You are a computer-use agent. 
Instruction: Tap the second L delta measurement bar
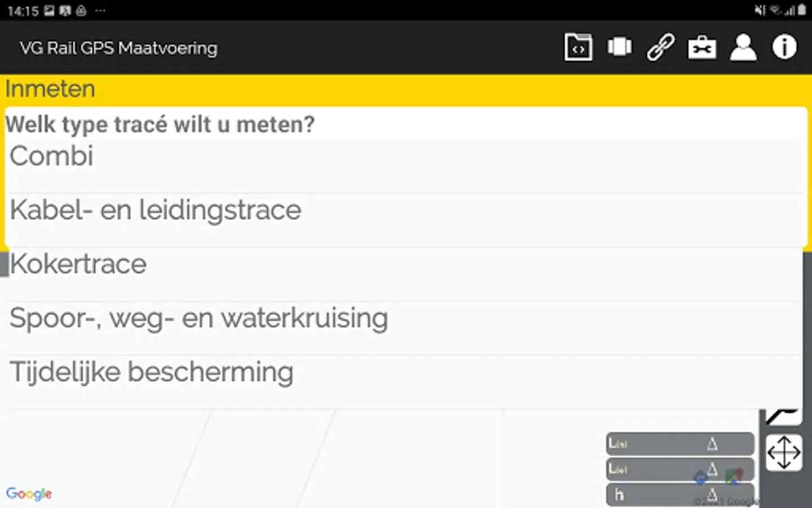654,469
